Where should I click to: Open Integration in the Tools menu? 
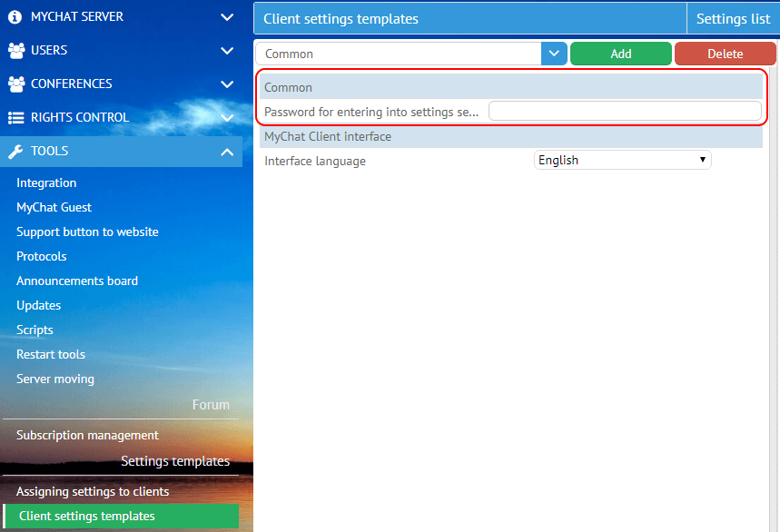46,182
